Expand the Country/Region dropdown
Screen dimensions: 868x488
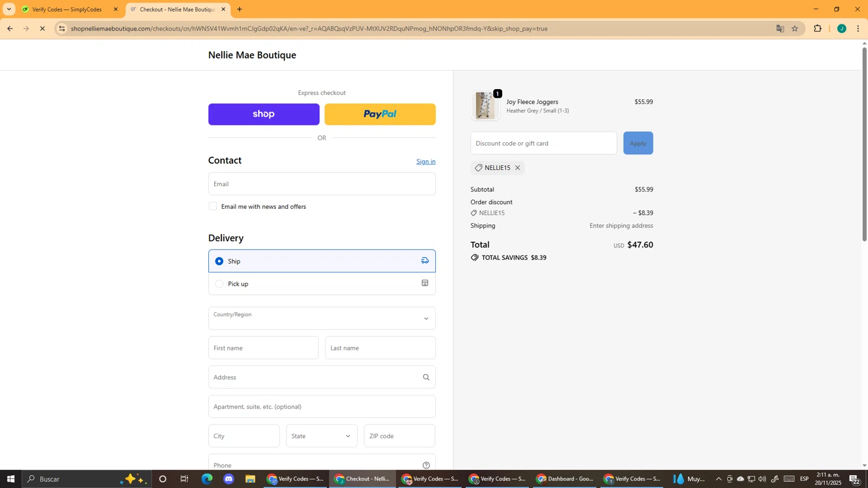[322, 319]
